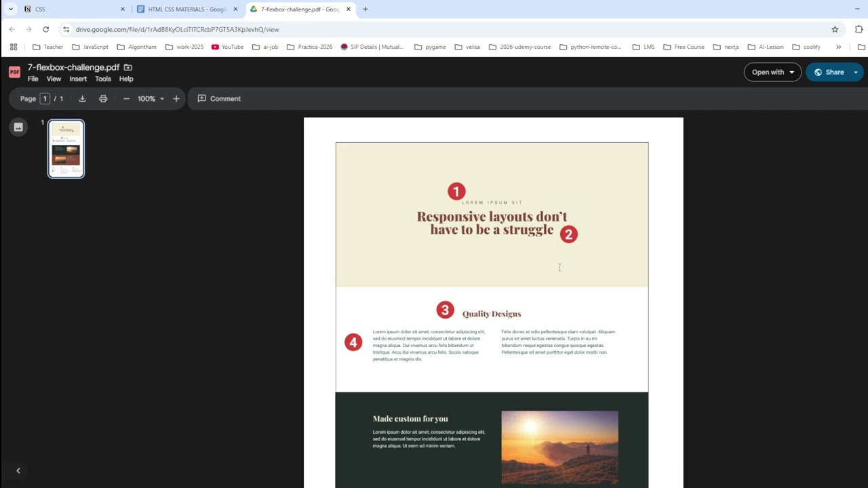Open the File menu
This screenshot has width=868, height=488.
[33, 79]
